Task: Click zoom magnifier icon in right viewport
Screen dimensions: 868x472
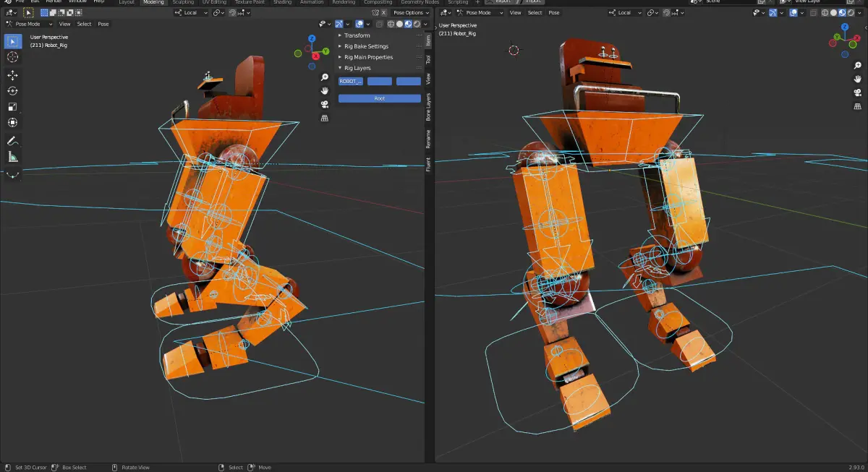Action: (x=858, y=65)
